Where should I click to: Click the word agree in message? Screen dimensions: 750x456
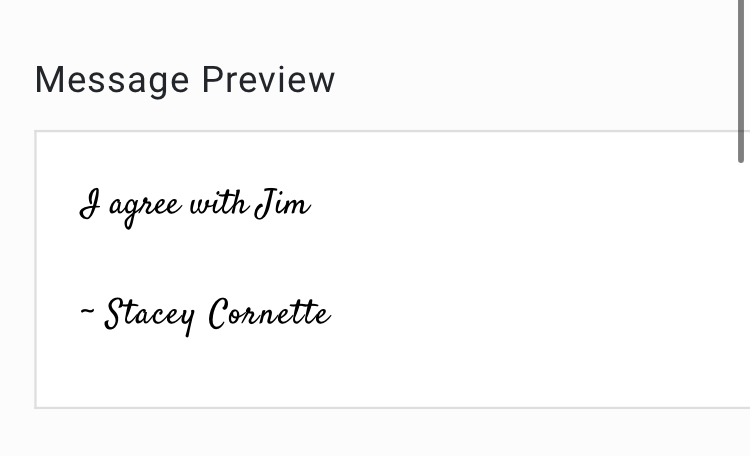pyautogui.click(x=145, y=209)
